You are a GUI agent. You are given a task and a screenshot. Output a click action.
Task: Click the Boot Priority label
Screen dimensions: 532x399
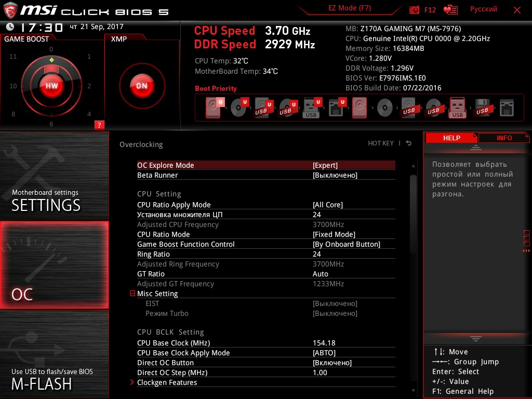[216, 88]
